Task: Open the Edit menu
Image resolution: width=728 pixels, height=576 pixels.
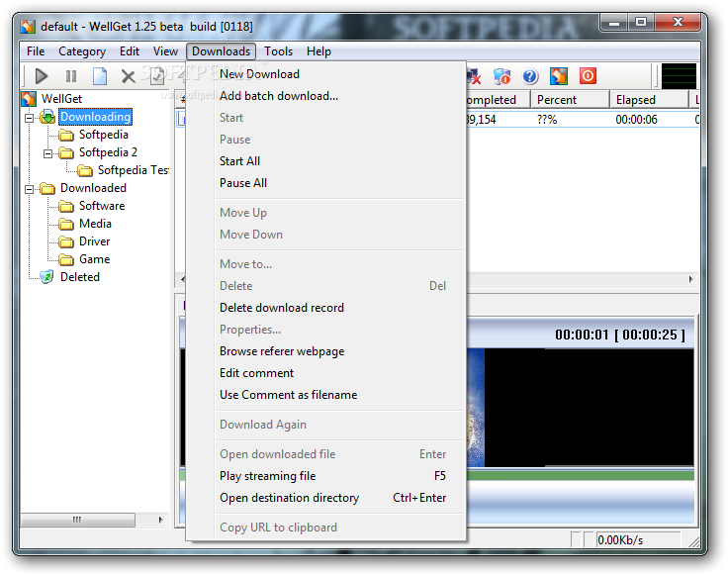Action: point(130,51)
